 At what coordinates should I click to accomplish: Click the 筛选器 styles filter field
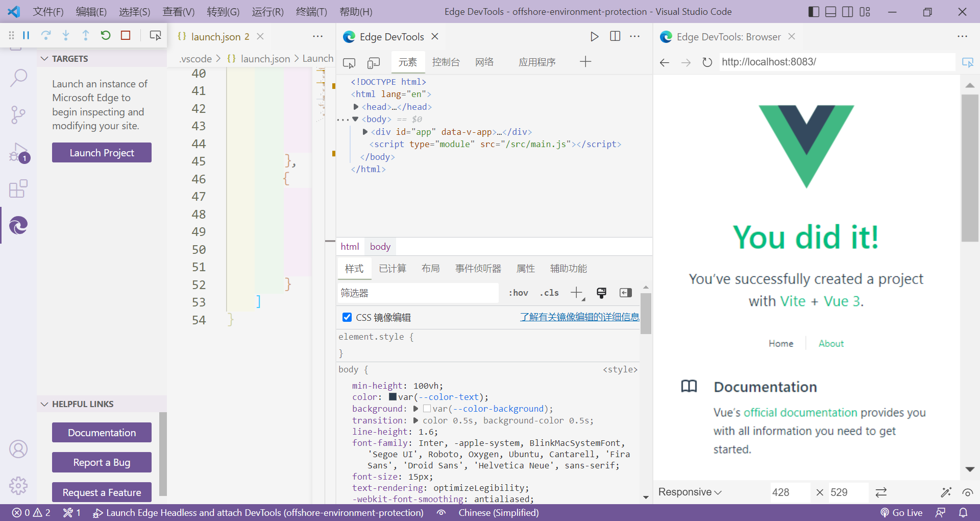tap(418, 293)
